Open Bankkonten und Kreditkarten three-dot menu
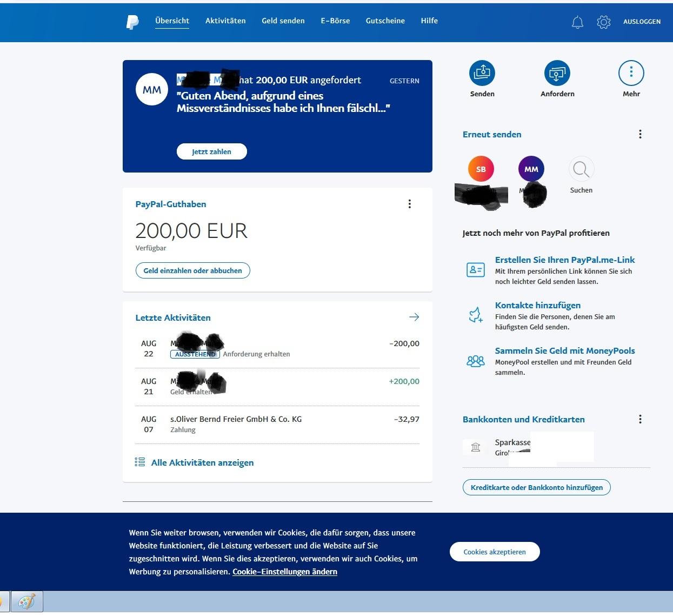The height and width of the screenshot is (616, 673). pyautogui.click(x=641, y=419)
